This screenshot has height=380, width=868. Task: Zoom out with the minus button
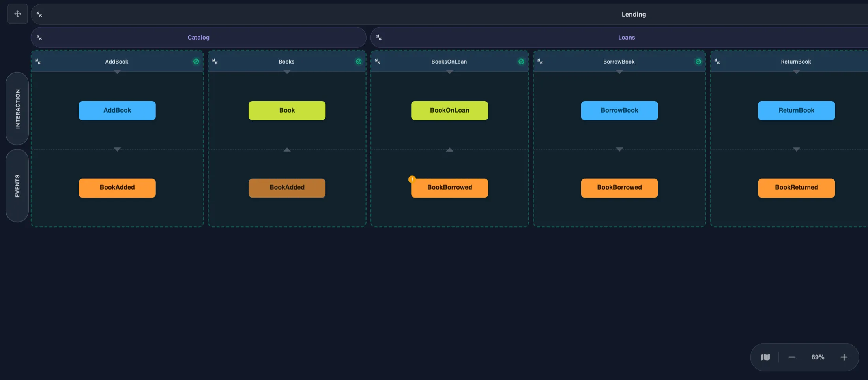792,357
